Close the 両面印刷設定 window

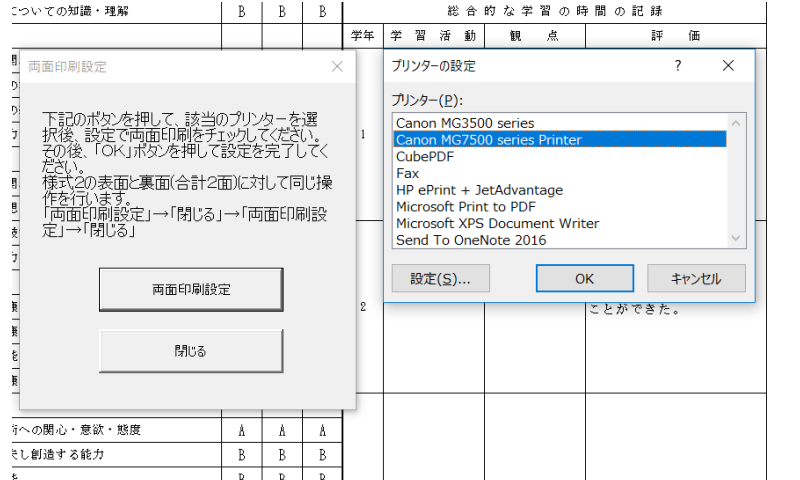pos(337,67)
